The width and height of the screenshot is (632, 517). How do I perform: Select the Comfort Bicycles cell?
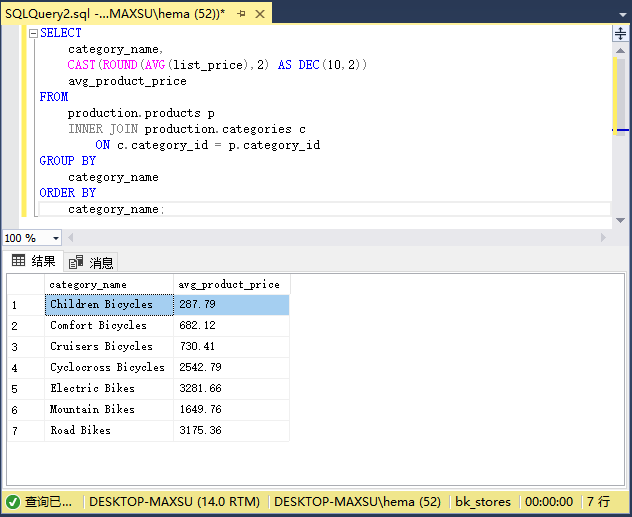[x=109, y=326]
